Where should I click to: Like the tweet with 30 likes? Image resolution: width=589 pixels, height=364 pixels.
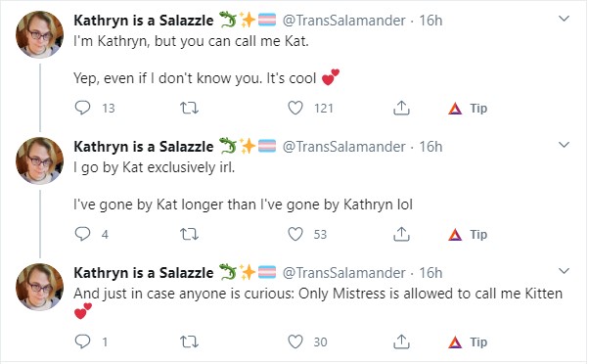295,341
